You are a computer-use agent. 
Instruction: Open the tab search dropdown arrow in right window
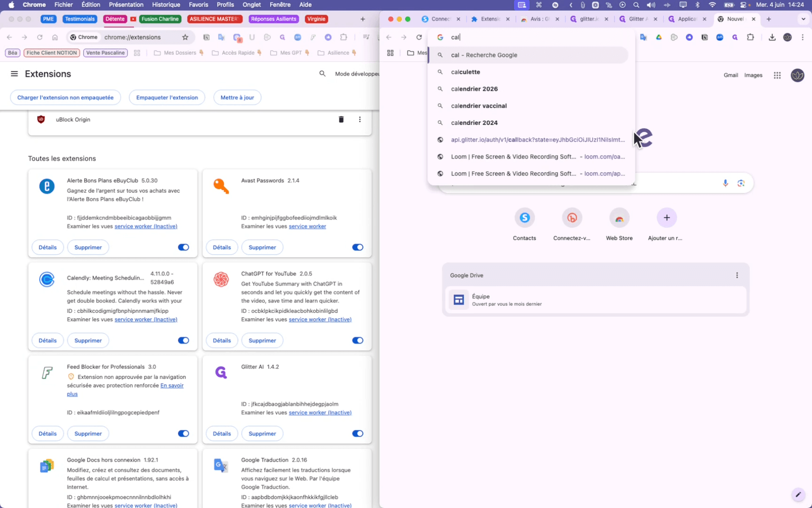pyautogui.click(x=803, y=19)
